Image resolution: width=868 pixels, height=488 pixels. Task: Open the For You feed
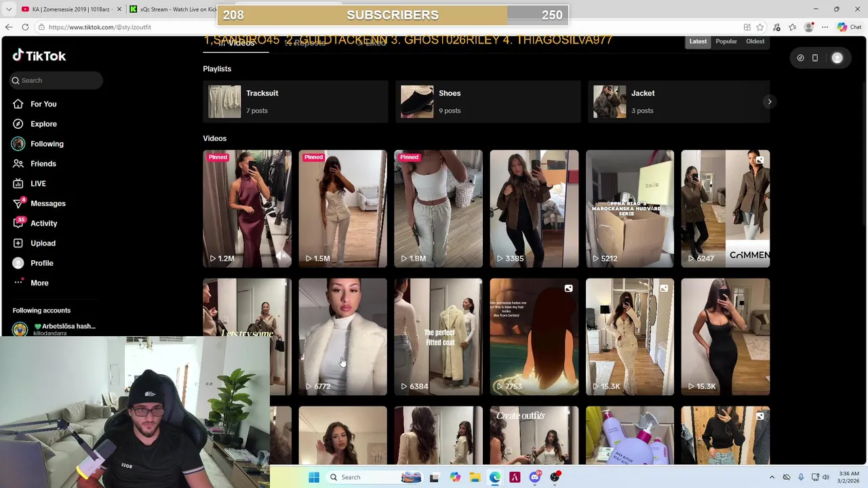(x=43, y=104)
